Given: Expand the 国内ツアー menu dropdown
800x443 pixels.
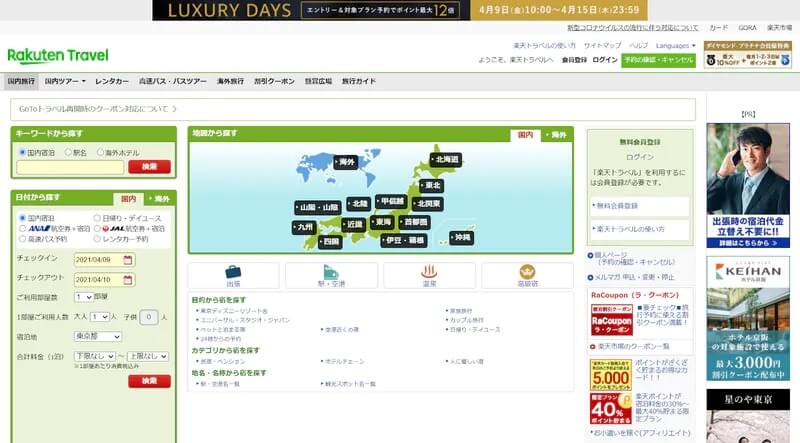Looking at the screenshot, I should [x=65, y=81].
